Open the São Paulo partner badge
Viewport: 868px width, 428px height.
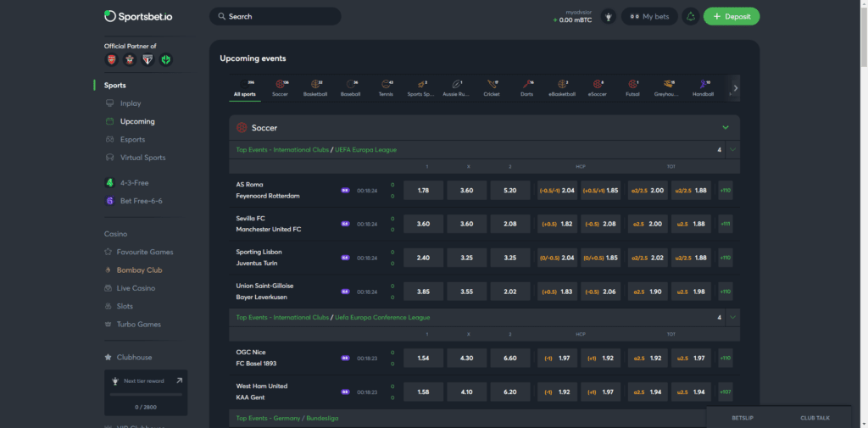pos(147,60)
